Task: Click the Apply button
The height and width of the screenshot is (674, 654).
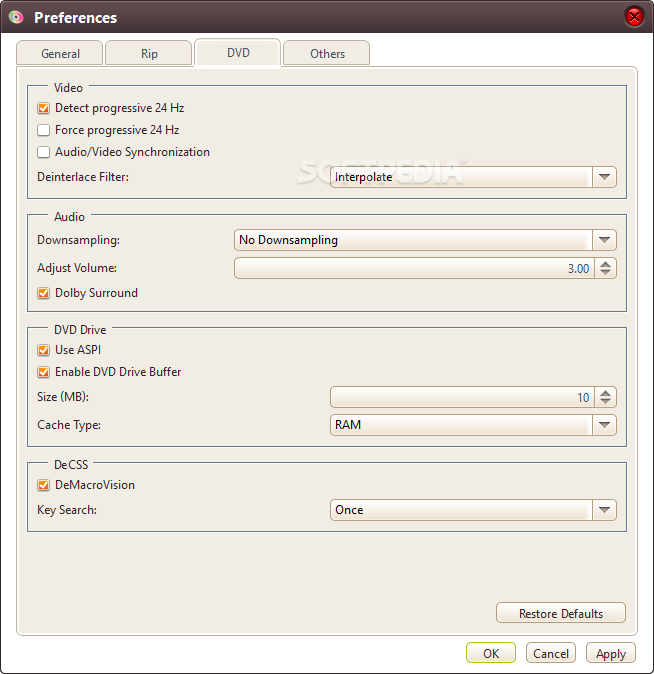Action: pyautogui.click(x=611, y=653)
